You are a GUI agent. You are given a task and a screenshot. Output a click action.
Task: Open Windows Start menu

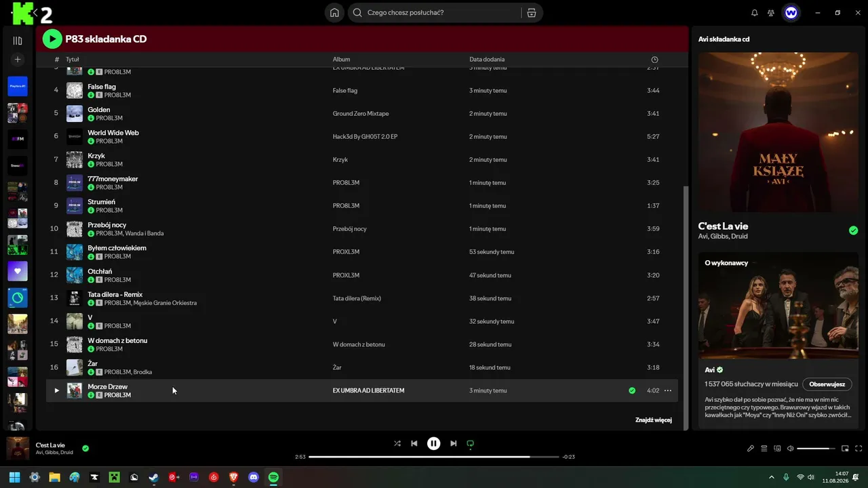pos(15,477)
